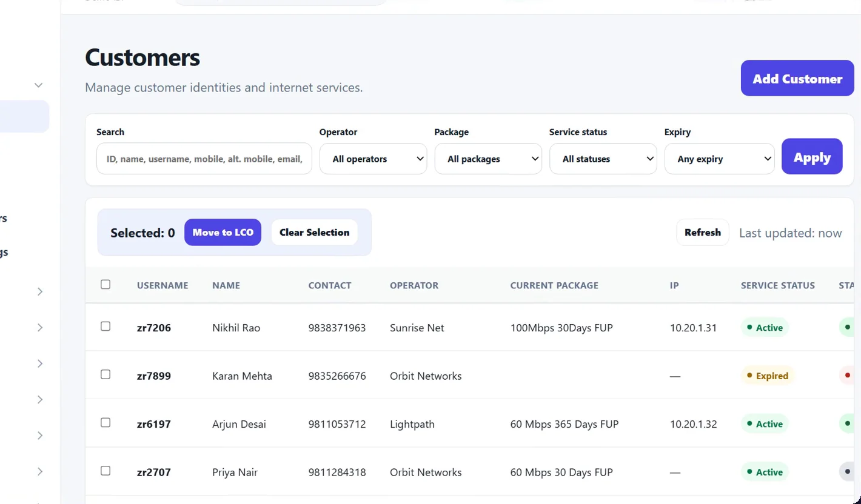Click the SERVICE STATUS column header
The height and width of the screenshot is (504, 861).
point(778,285)
